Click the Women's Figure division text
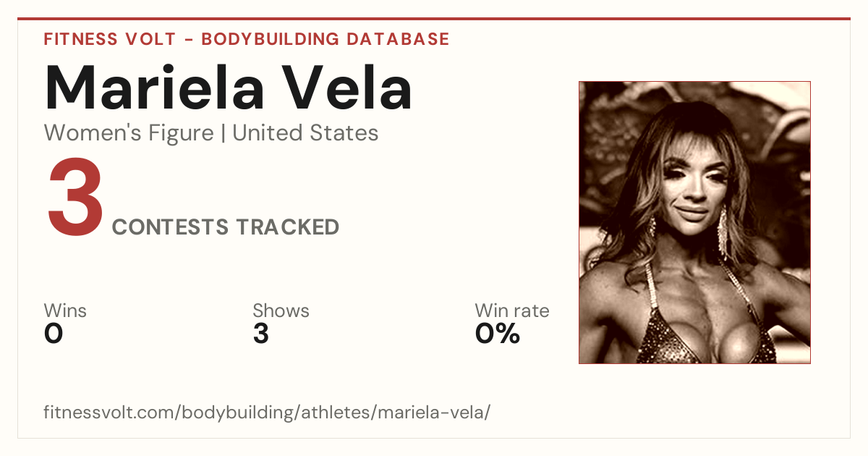The width and height of the screenshot is (868, 456). click(x=129, y=133)
